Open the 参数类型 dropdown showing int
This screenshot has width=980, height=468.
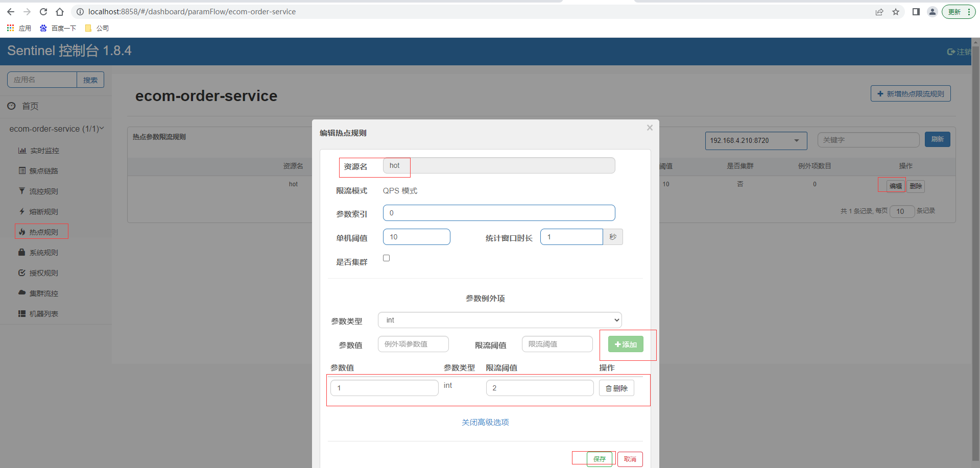click(x=500, y=320)
